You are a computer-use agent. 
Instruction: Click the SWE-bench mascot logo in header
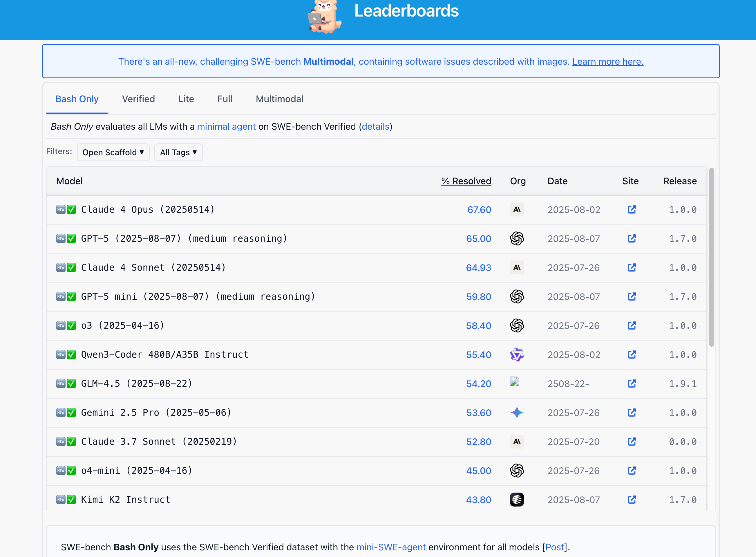click(x=324, y=16)
